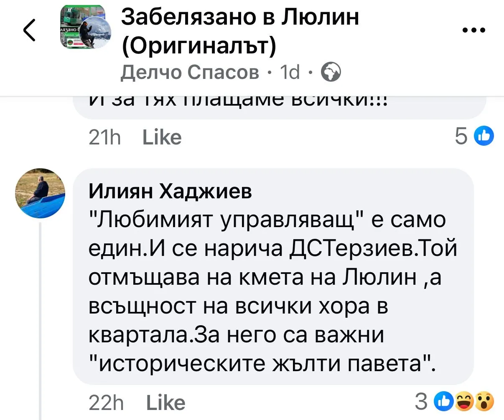Open the group avatar picture in header
Image resolution: width=504 pixels, height=420 pixels.
pyautogui.click(x=86, y=28)
